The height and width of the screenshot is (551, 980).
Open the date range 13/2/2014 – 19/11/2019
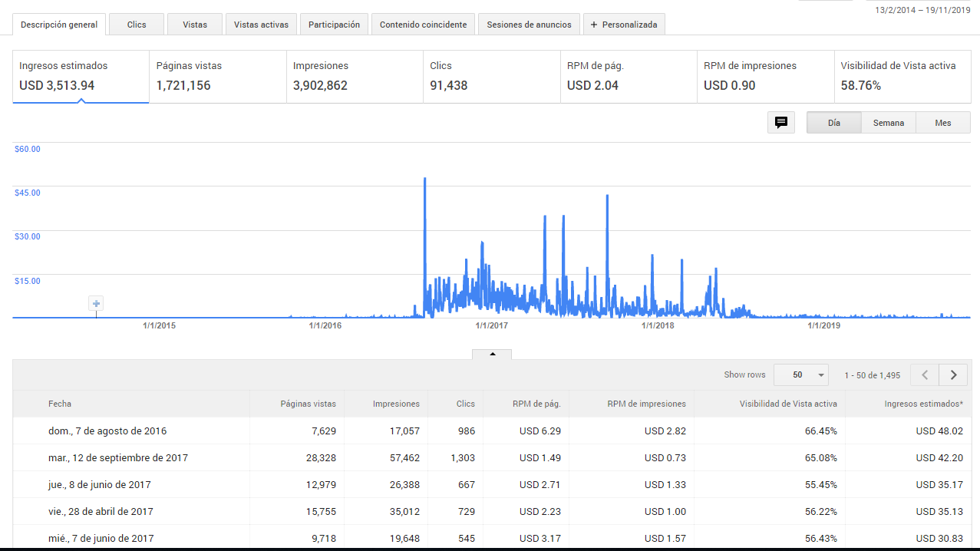(922, 9)
